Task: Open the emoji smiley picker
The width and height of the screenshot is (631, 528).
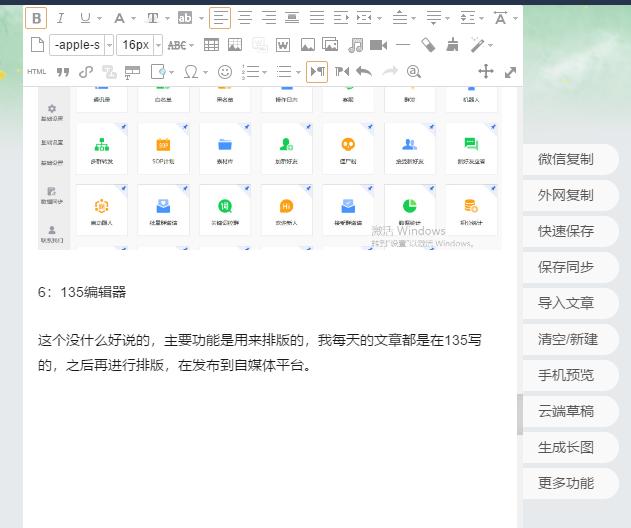Action: click(x=225, y=72)
